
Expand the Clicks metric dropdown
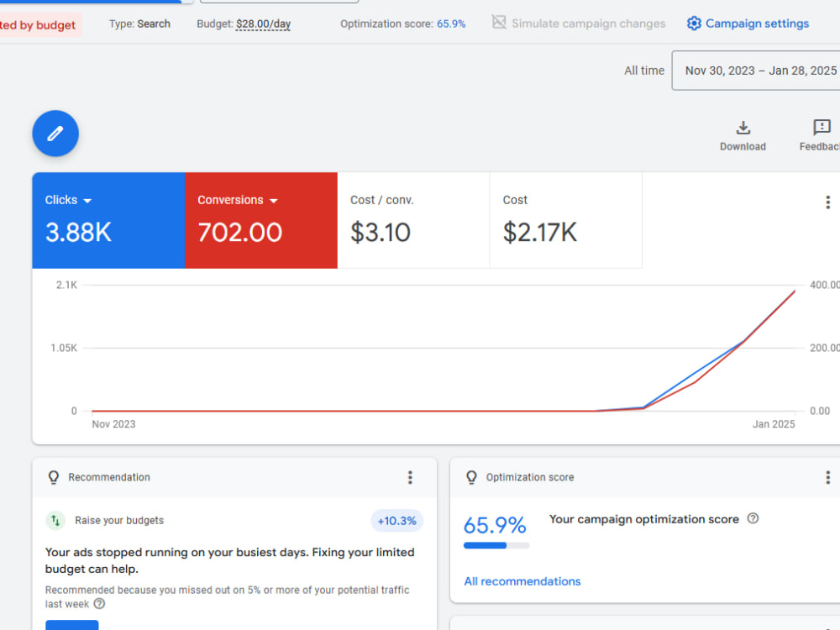[87, 201]
